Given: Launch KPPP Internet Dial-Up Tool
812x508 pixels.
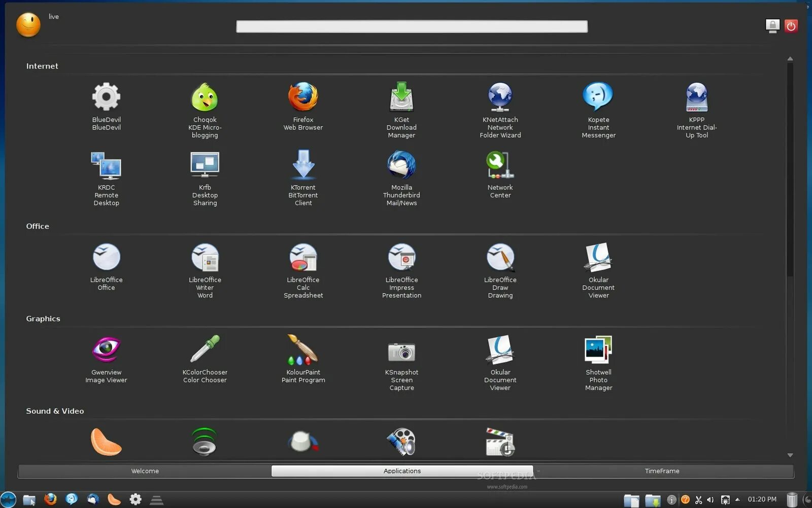Looking at the screenshot, I should click(697, 110).
